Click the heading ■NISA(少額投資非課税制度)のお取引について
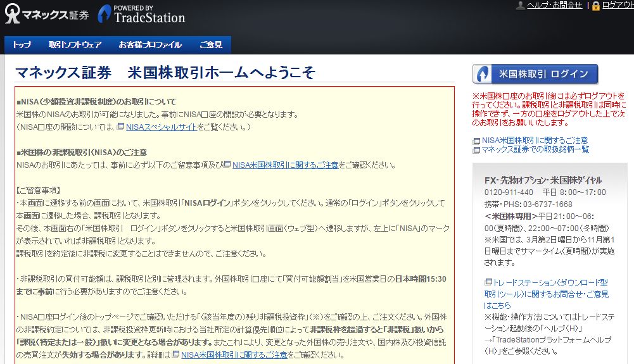The height and width of the screenshot is (364, 634). [97, 101]
